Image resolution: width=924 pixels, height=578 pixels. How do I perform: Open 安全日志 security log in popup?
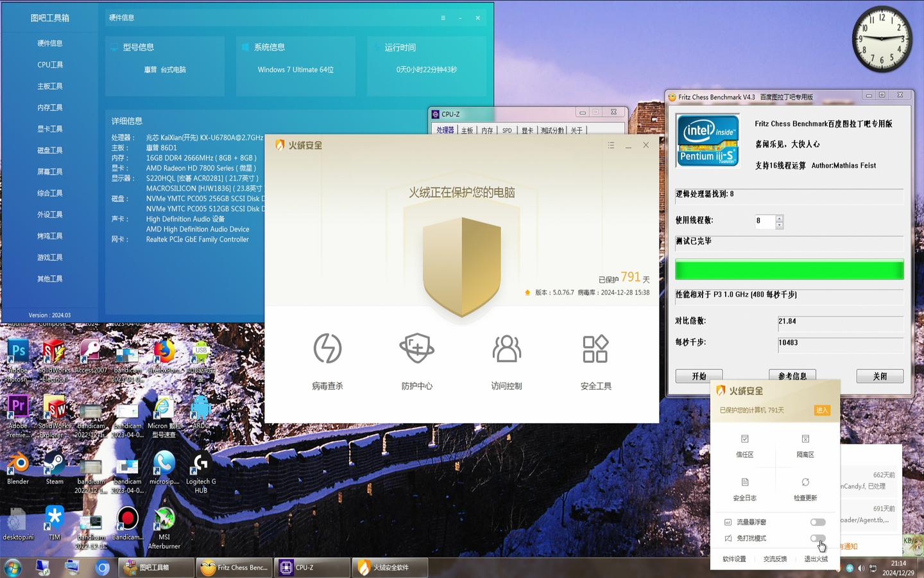click(x=744, y=489)
